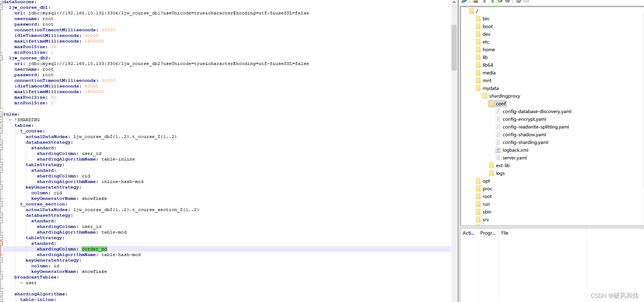The image size is (644, 302).
Task: Collapse the rules: fold marker
Action: 1,114
